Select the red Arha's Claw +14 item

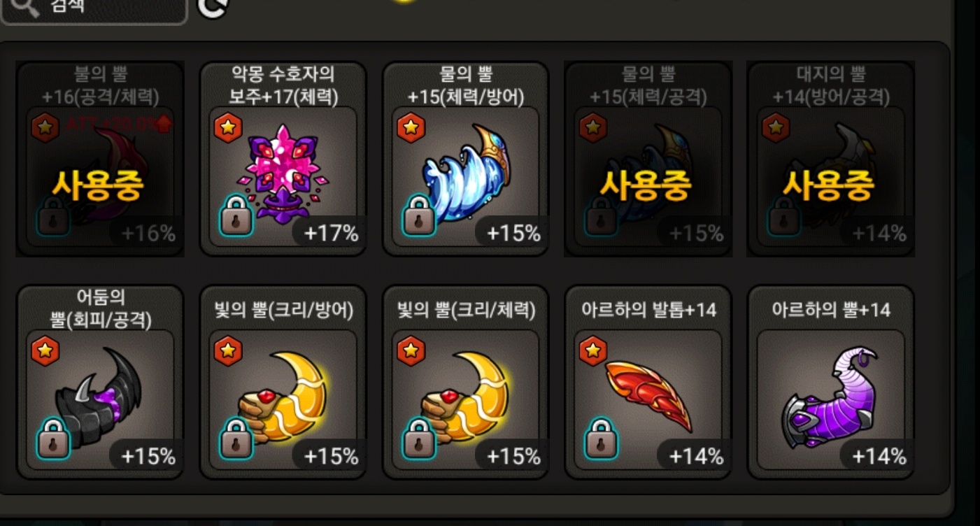point(648,383)
